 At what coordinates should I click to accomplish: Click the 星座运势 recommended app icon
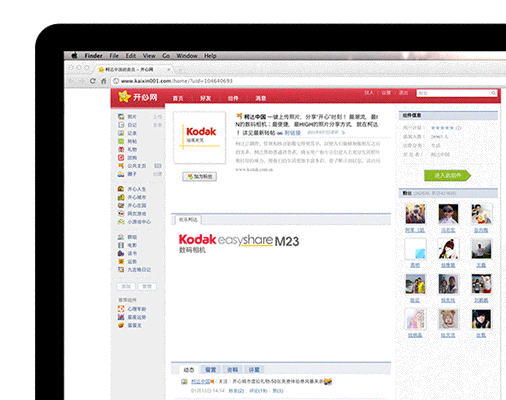click(x=121, y=317)
